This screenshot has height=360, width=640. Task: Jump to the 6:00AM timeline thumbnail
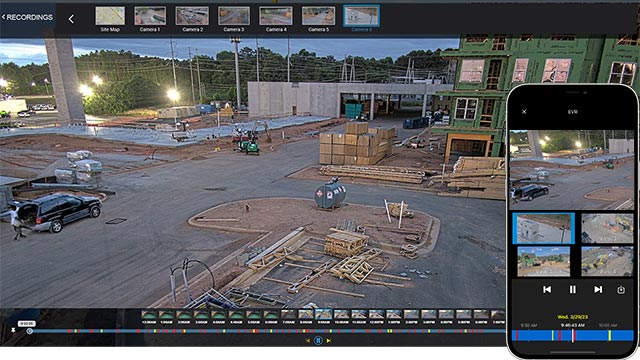click(x=271, y=315)
